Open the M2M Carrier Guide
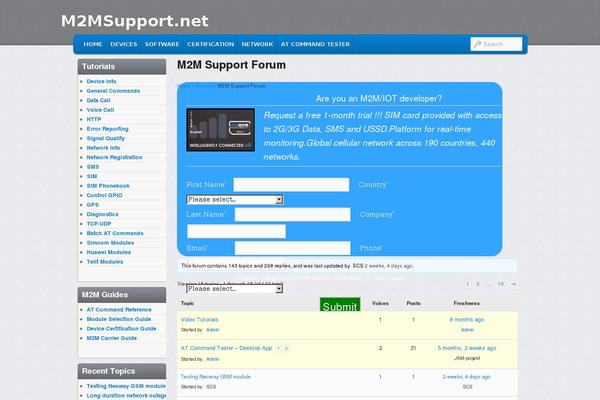 [x=112, y=338]
